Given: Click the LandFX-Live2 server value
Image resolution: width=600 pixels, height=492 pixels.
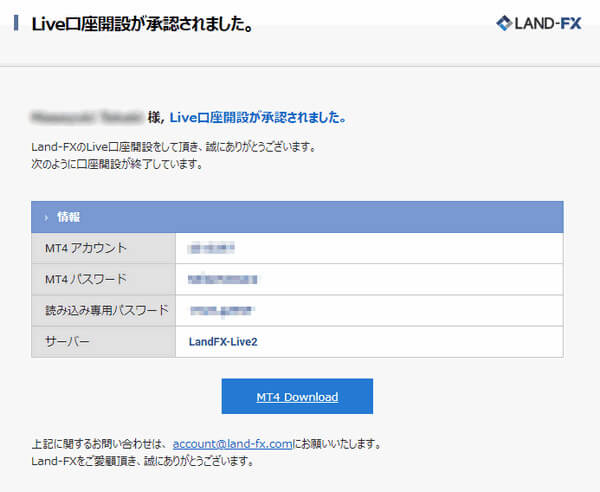Looking at the screenshot, I should (223, 342).
